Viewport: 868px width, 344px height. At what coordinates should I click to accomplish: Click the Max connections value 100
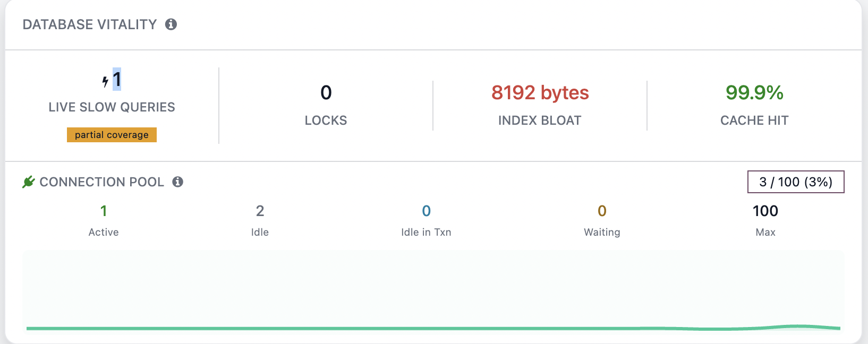click(765, 211)
